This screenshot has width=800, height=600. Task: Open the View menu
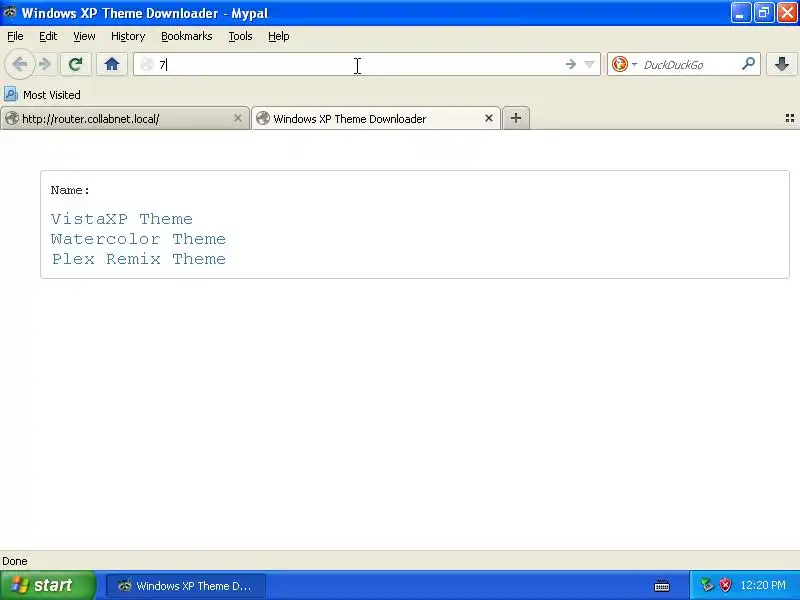(x=84, y=36)
